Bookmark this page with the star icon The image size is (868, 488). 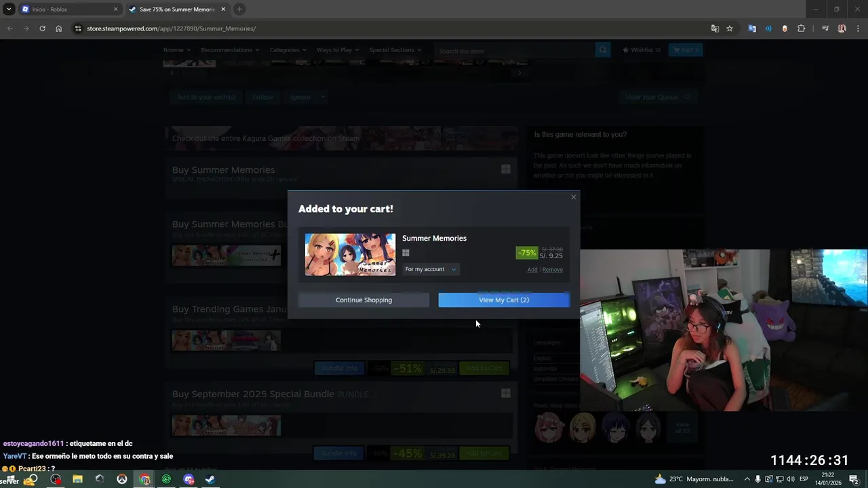[x=730, y=28]
